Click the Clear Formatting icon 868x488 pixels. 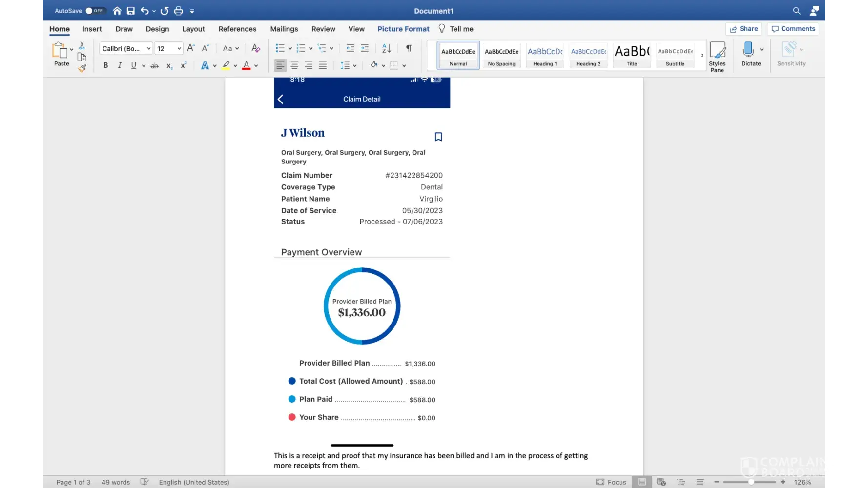click(255, 48)
